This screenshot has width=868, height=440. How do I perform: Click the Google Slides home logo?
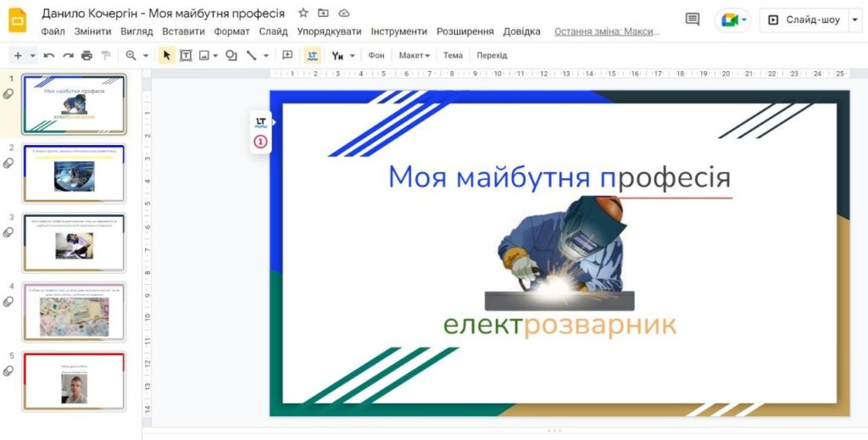click(x=18, y=20)
